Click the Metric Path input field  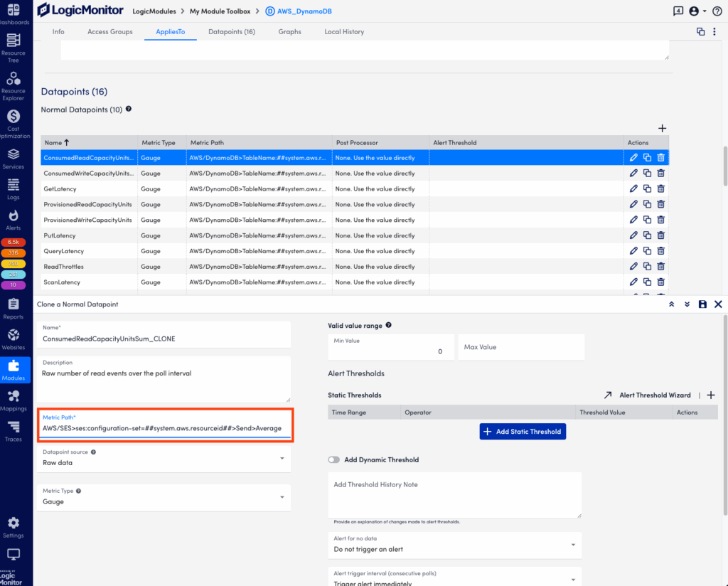pos(166,425)
